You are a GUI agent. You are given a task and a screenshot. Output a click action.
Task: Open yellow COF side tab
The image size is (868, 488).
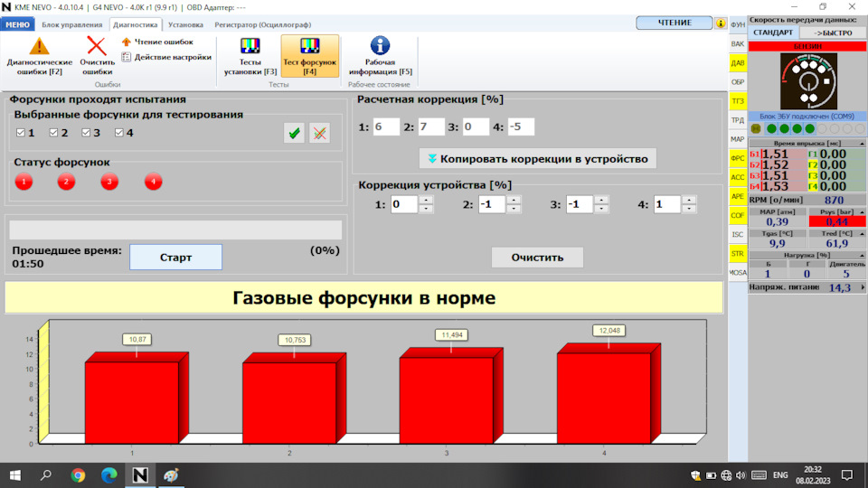coord(738,215)
